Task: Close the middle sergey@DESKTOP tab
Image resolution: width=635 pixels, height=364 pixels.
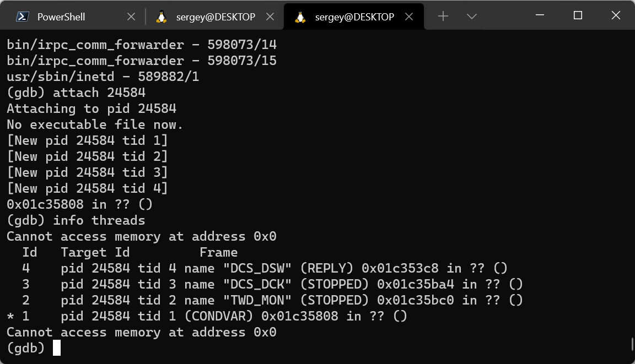Action: 271,17
